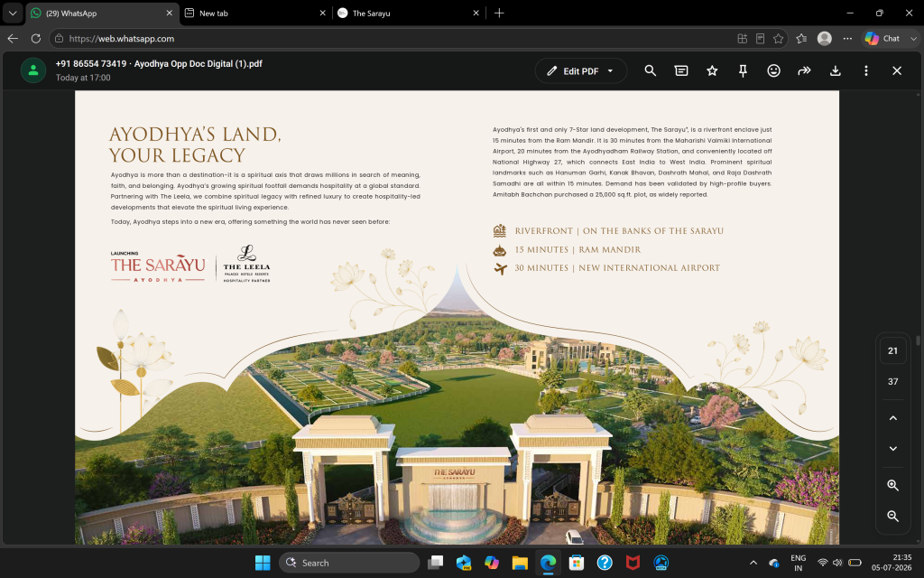Image resolution: width=924 pixels, height=578 pixels.
Task: Refresh the current page
Action: [35, 38]
